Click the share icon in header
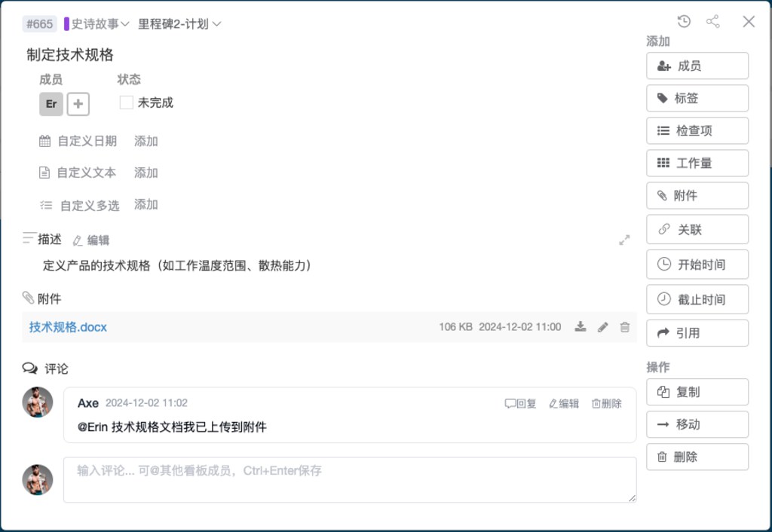 [712, 22]
